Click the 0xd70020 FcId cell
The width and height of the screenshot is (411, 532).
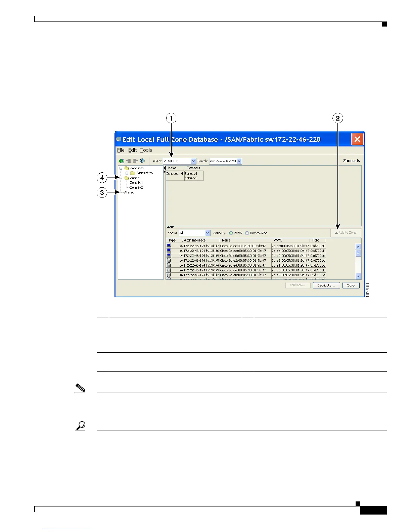pos(318,246)
